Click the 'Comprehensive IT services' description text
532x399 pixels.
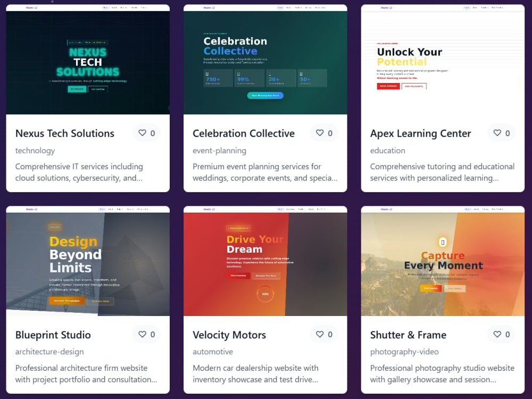(79, 172)
